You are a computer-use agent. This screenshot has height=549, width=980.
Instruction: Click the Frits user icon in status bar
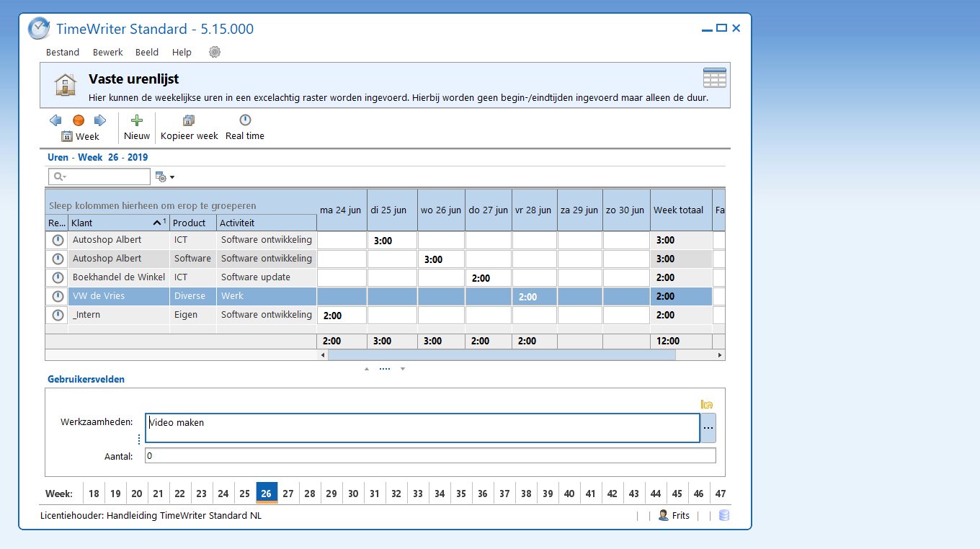tap(663, 515)
